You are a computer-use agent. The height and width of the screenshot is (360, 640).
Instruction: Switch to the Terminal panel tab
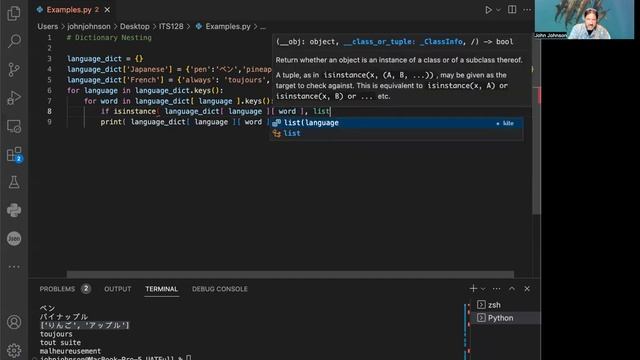[x=162, y=289]
